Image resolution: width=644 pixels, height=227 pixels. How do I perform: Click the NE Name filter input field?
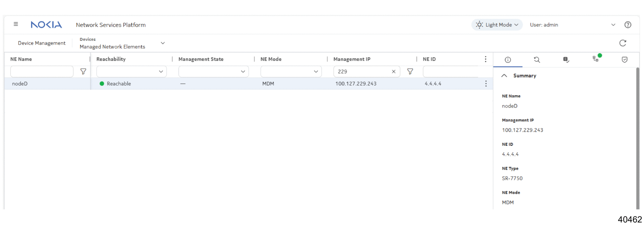(x=42, y=72)
